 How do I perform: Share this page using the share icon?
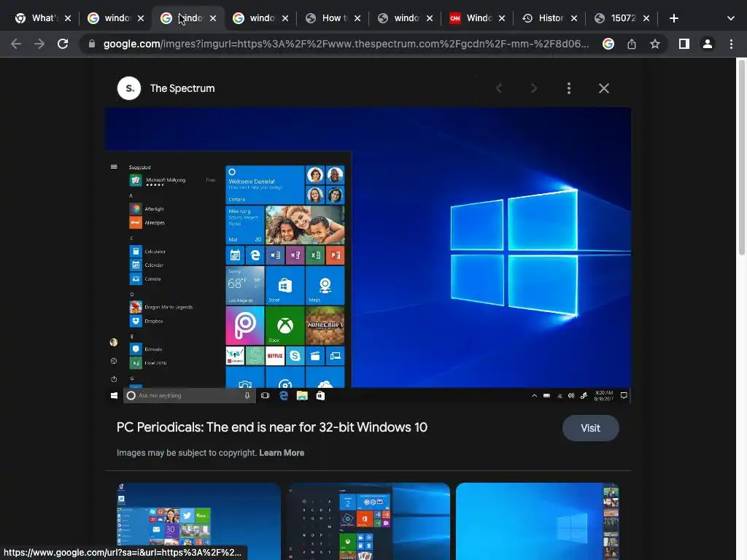[x=632, y=44]
